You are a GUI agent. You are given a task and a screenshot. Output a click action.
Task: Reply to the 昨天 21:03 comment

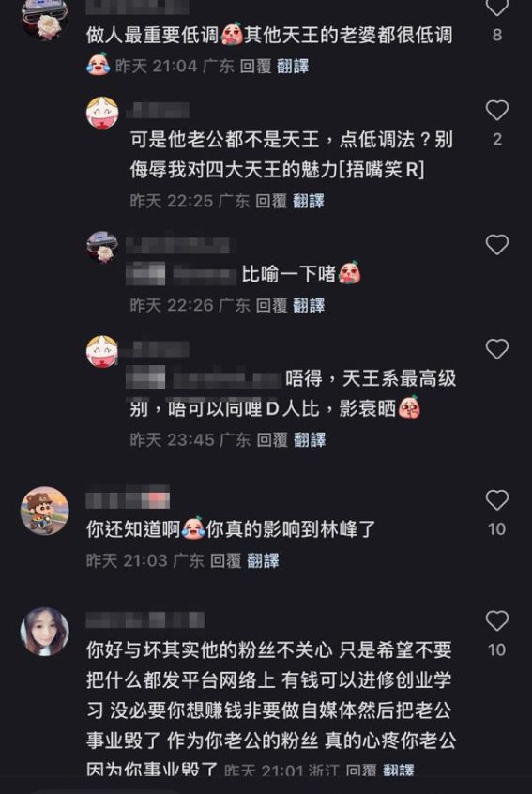(x=226, y=560)
